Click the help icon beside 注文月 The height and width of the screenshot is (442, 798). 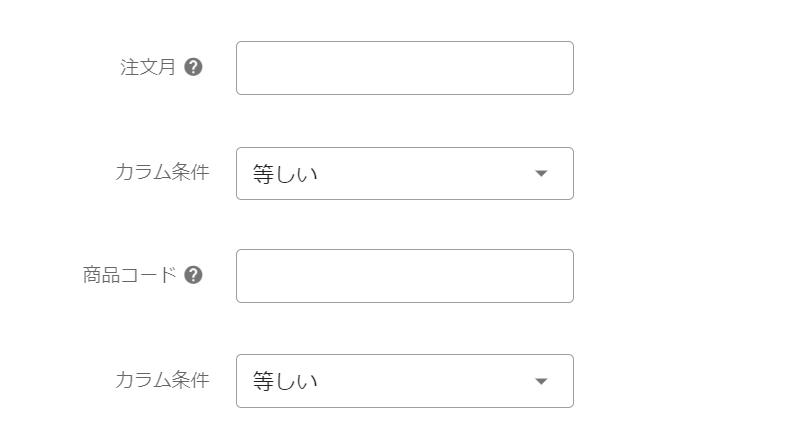click(x=194, y=67)
